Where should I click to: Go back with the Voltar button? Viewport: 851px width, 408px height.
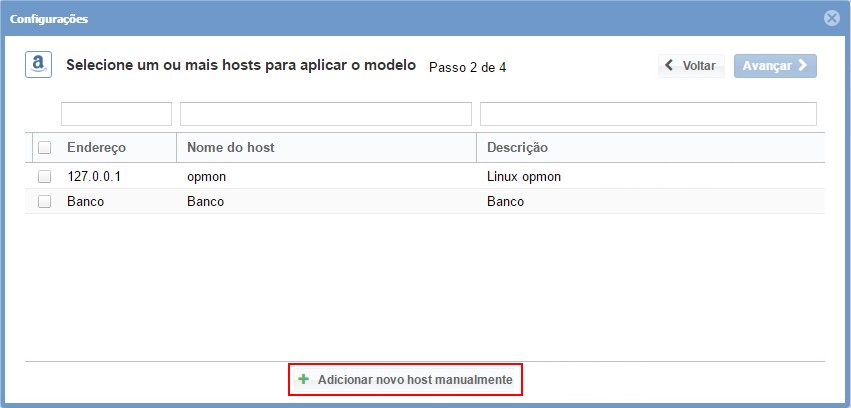(x=691, y=66)
